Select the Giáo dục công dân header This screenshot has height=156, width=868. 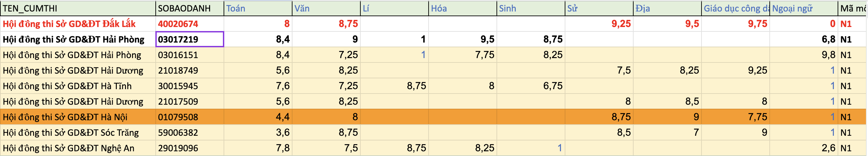click(735, 8)
